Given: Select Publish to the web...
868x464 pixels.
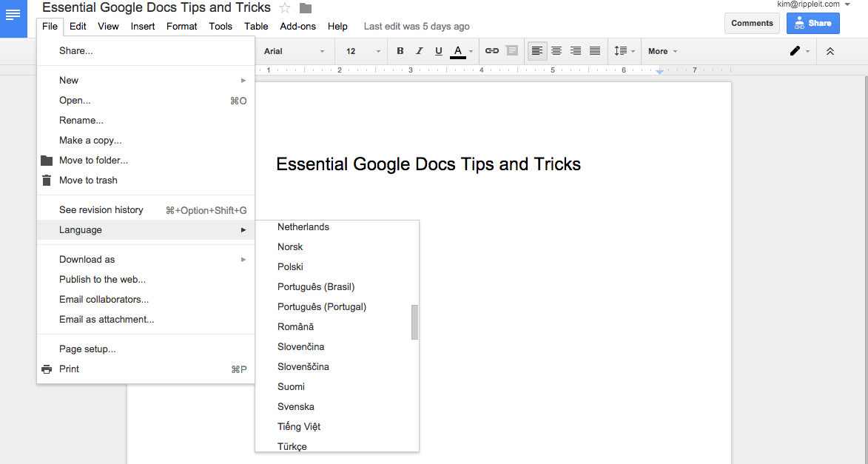Looking at the screenshot, I should (x=146, y=279).
